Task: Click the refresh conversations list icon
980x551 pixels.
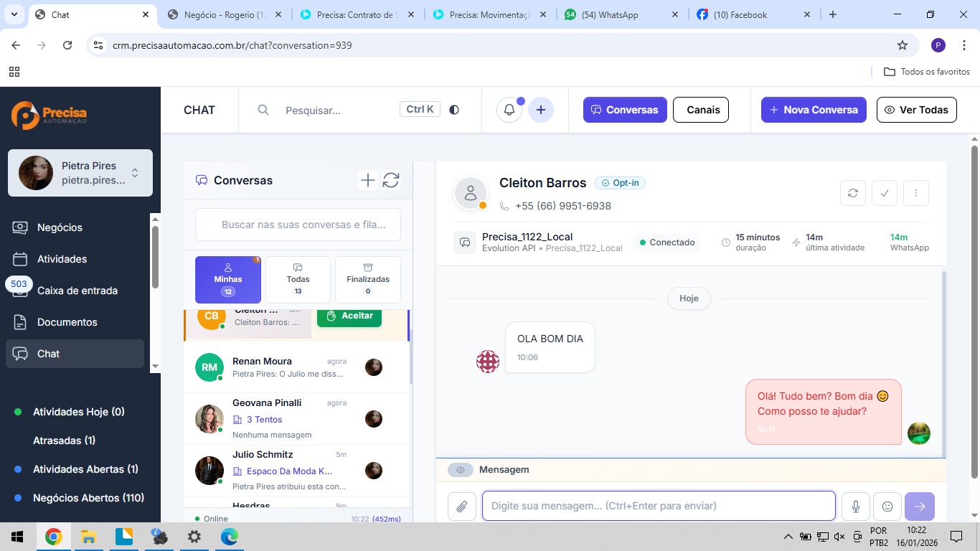Action: [391, 180]
